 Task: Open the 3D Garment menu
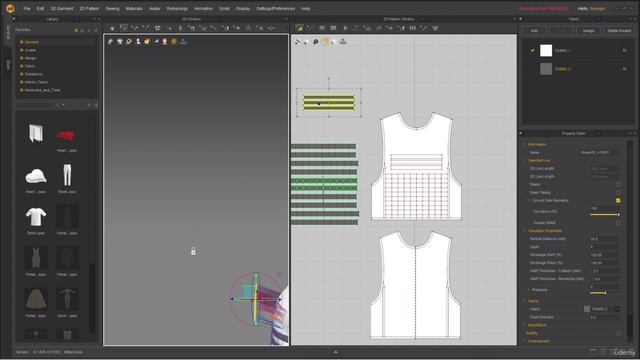(62, 9)
